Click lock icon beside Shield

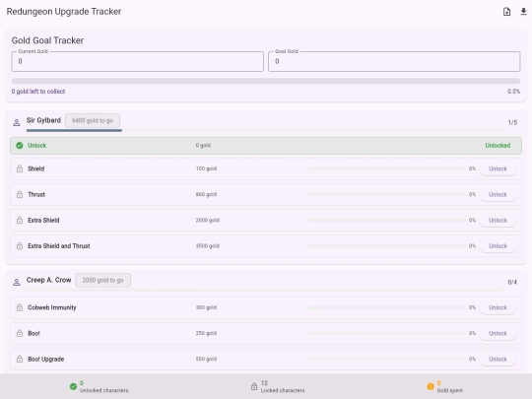click(x=20, y=168)
